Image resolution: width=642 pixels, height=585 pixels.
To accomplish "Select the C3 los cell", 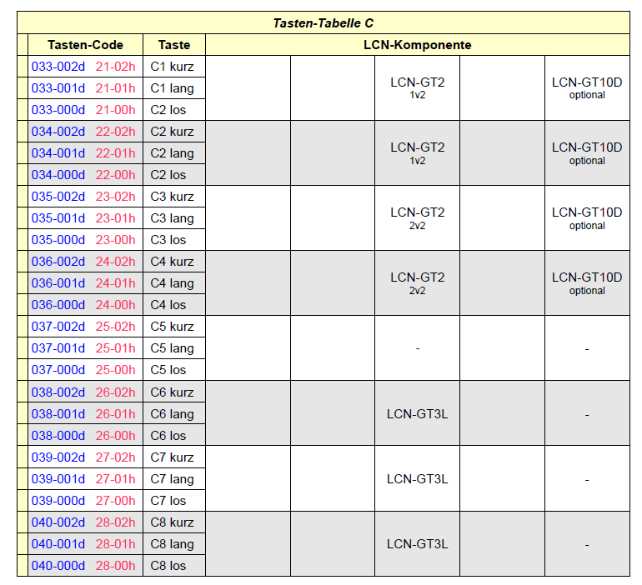I will (169, 240).
